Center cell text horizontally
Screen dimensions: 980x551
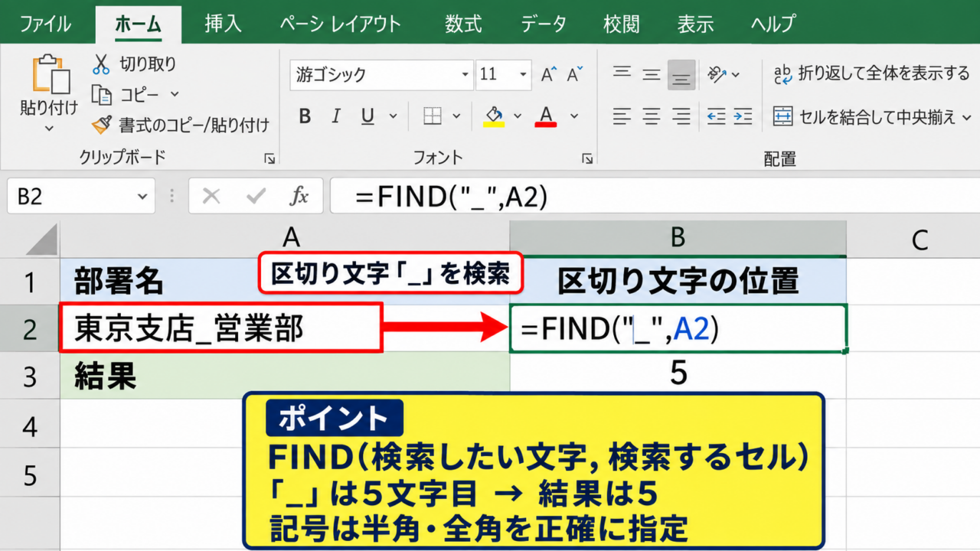tap(652, 116)
